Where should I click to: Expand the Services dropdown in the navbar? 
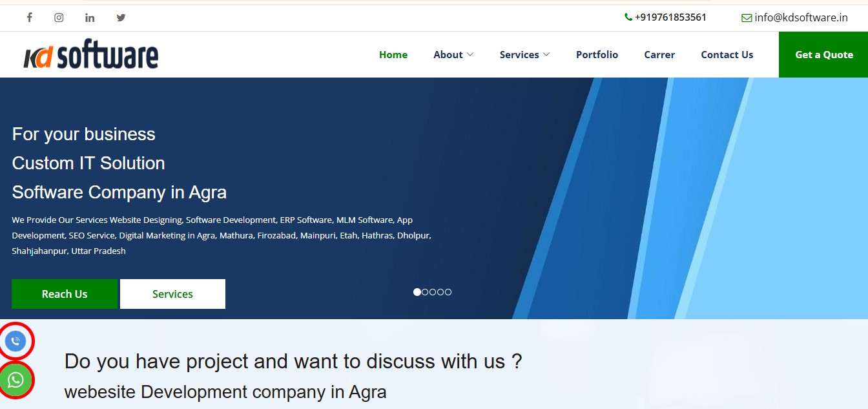[x=524, y=55]
